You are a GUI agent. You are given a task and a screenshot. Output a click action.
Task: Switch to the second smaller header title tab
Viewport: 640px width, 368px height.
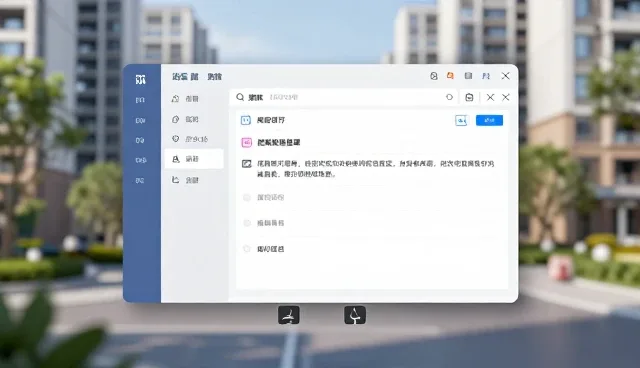point(215,77)
